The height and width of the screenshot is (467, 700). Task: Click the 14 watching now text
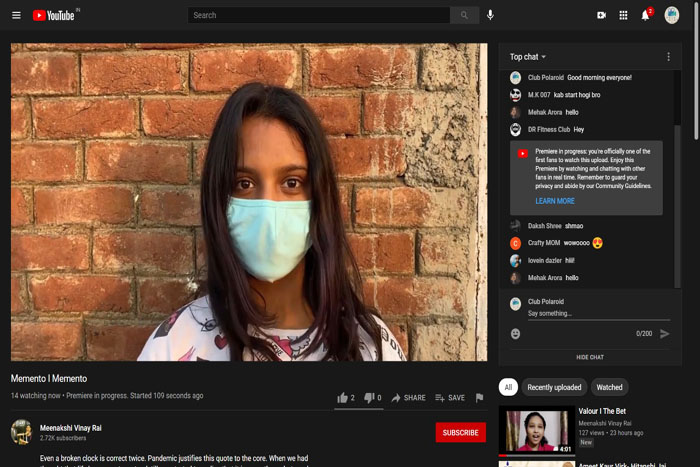point(35,396)
